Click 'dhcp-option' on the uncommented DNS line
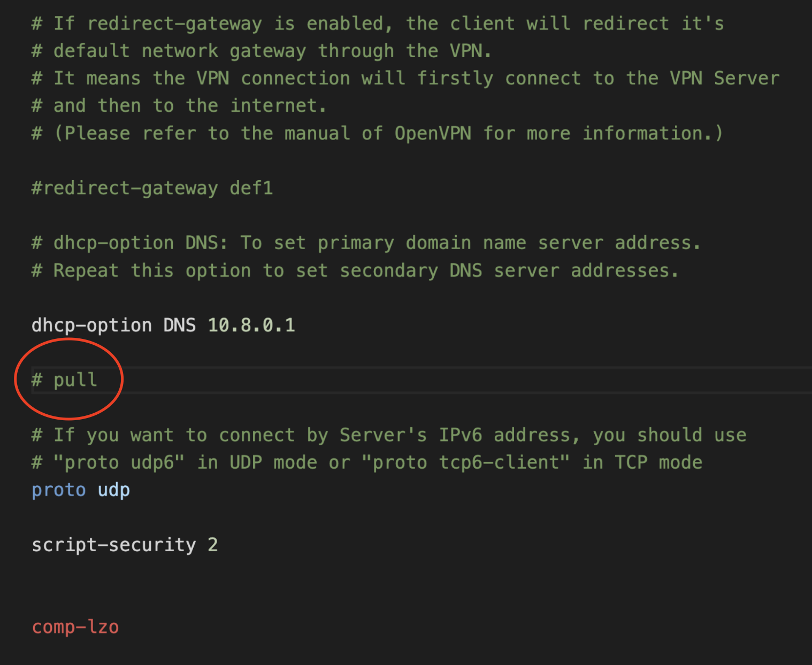 tap(91, 325)
